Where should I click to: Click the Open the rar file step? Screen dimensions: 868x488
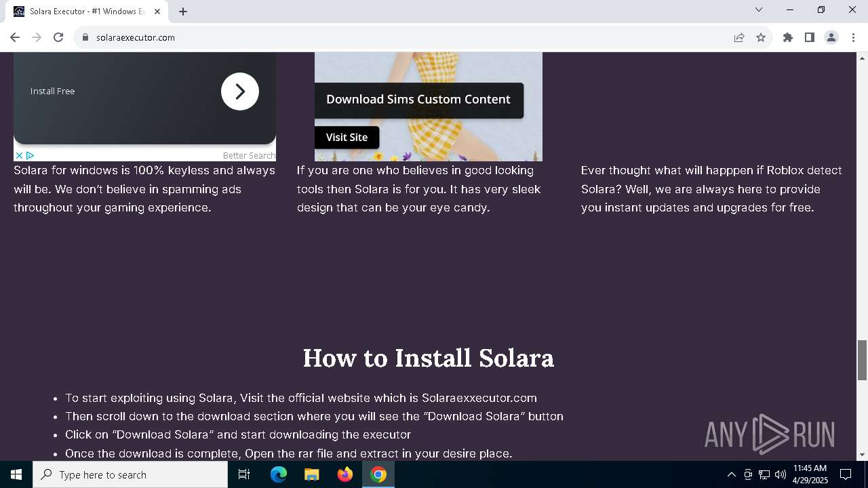(288, 453)
